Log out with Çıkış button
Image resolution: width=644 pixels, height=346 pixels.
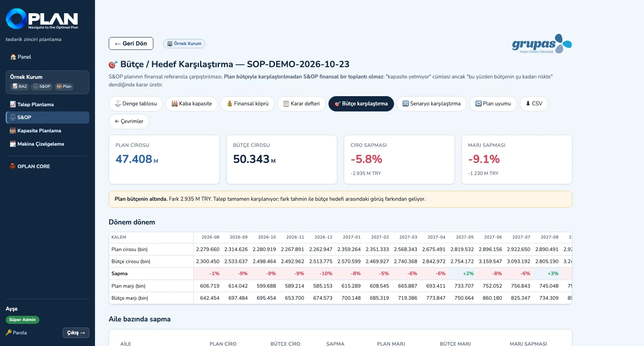76,333
